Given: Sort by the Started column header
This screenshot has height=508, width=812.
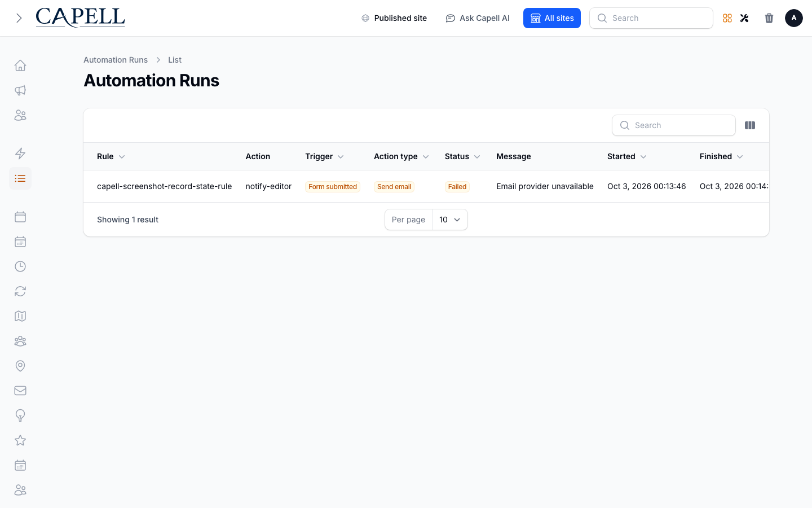Looking at the screenshot, I should (x=627, y=156).
